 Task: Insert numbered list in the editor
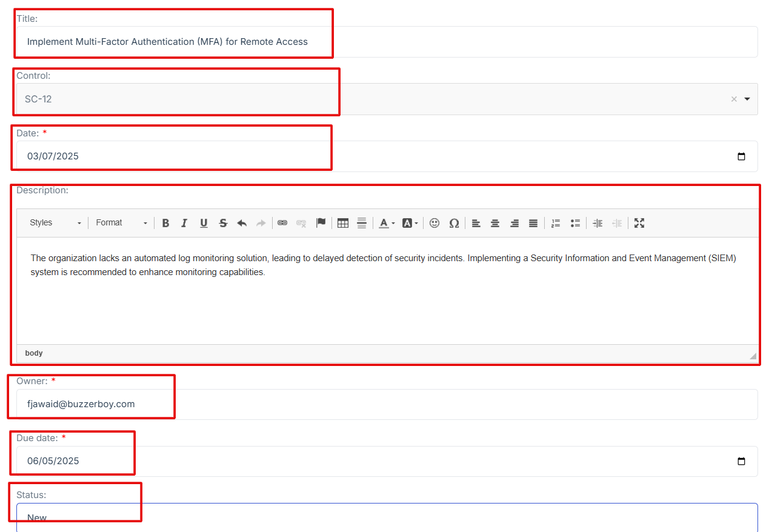click(x=556, y=223)
